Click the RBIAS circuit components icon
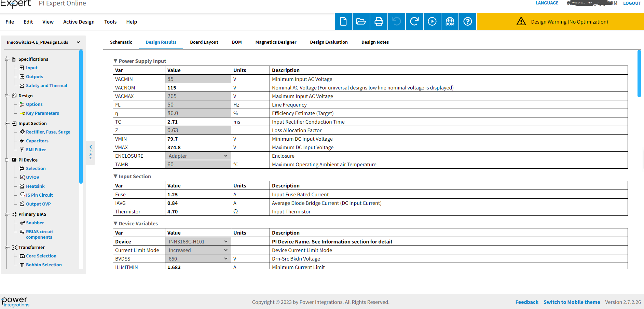This screenshot has height=309, width=644. [22, 231]
